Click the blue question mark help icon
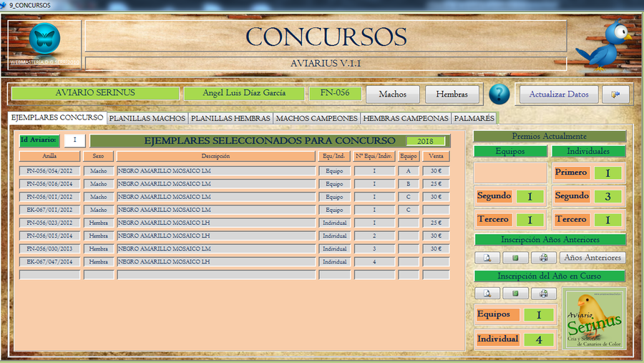Viewport: 644px width, 363px height. pyautogui.click(x=499, y=95)
